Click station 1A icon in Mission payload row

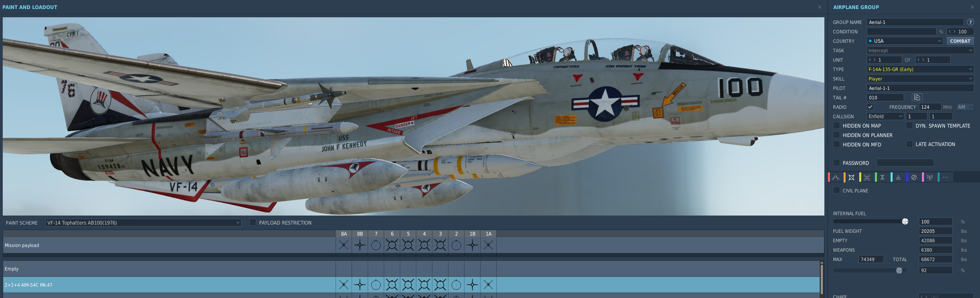click(488, 245)
